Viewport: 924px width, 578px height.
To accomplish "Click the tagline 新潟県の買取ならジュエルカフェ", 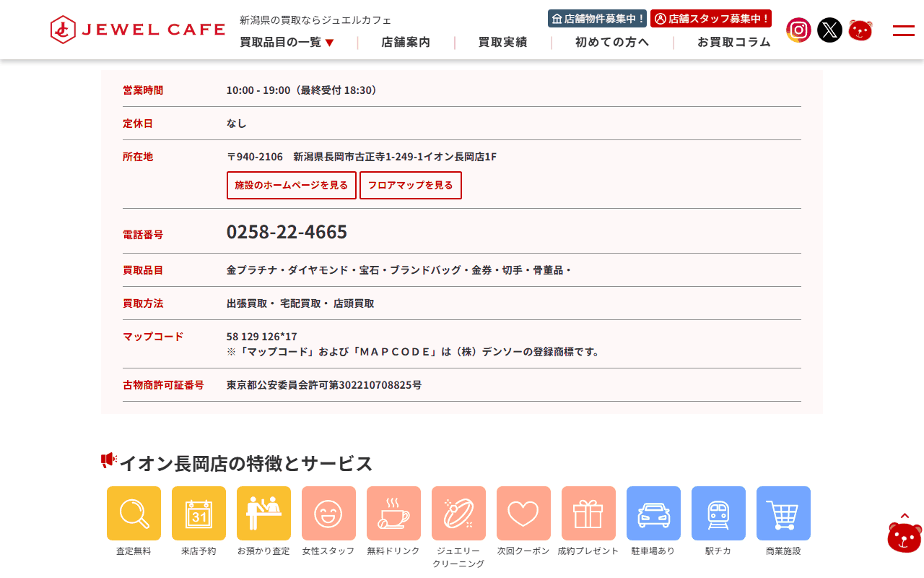I will pos(315,20).
